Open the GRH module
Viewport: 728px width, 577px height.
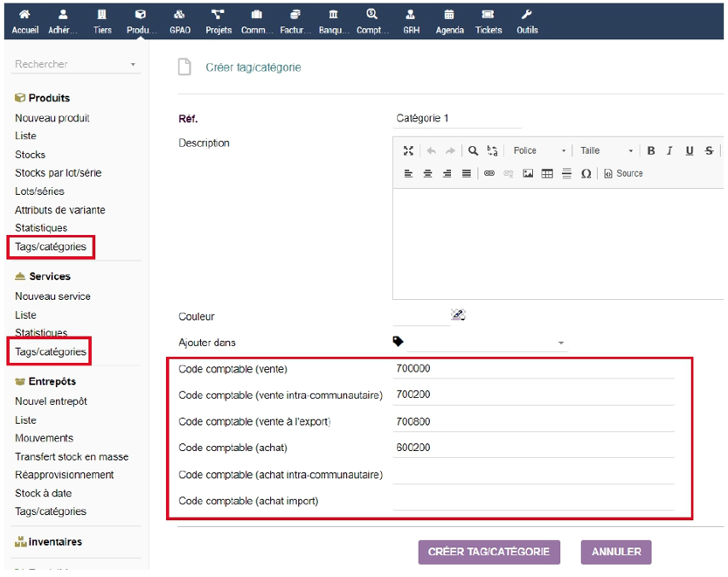[x=411, y=22]
